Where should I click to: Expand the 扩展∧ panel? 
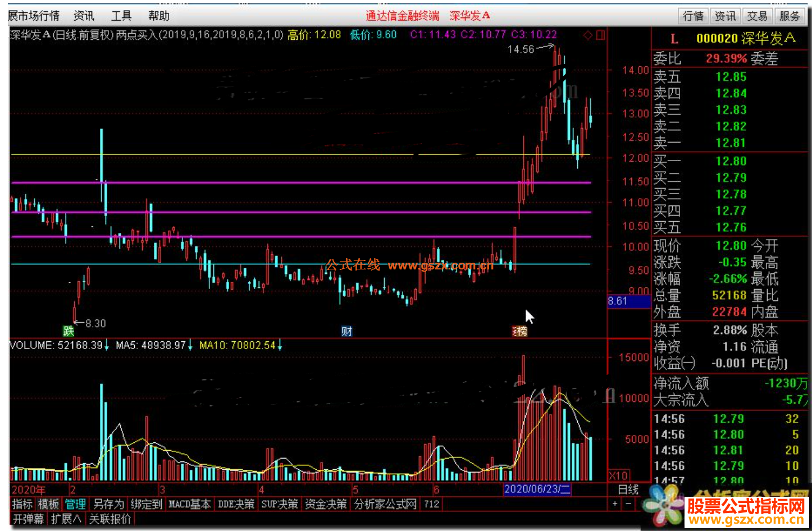66,519
